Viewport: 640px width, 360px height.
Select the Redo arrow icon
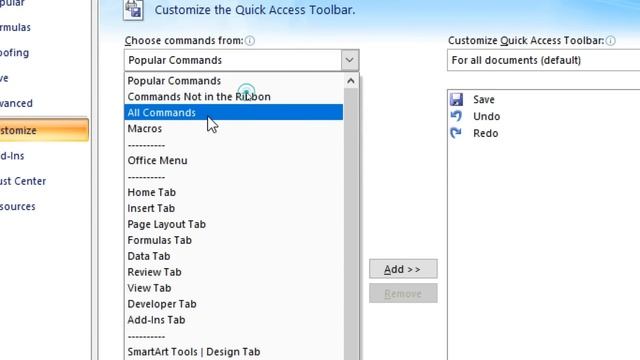click(456, 133)
